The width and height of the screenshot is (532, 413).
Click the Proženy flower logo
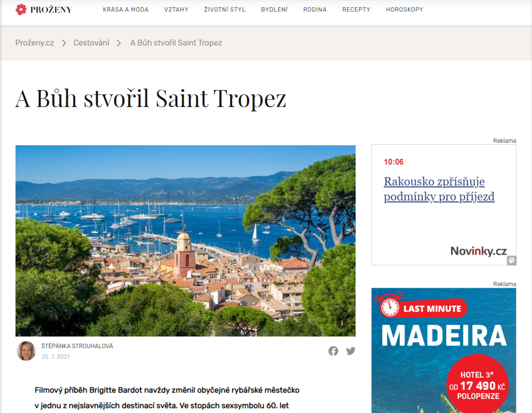[x=21, y=10]
